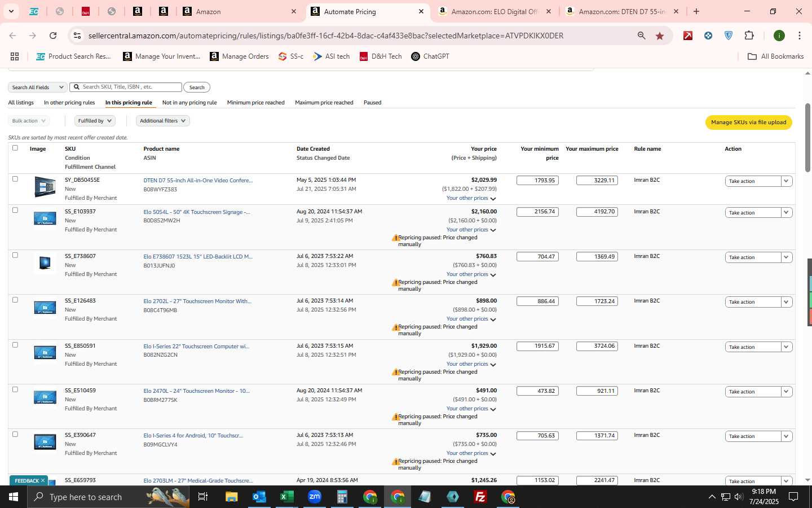Open the Fulfilled by dropdown
Viewport: 812px width, 508px height.
(95, 121)
